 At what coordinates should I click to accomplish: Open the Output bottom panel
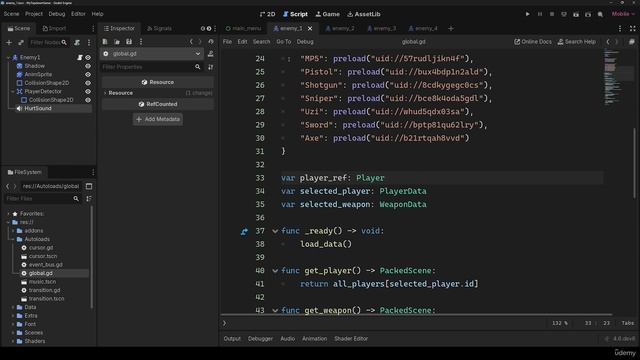click(x=232, y=339)
